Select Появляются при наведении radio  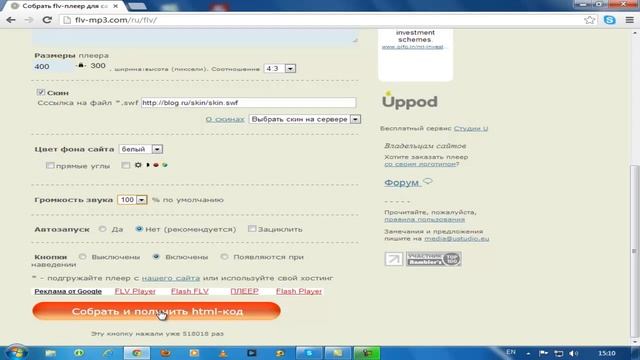tap(224, 257)
